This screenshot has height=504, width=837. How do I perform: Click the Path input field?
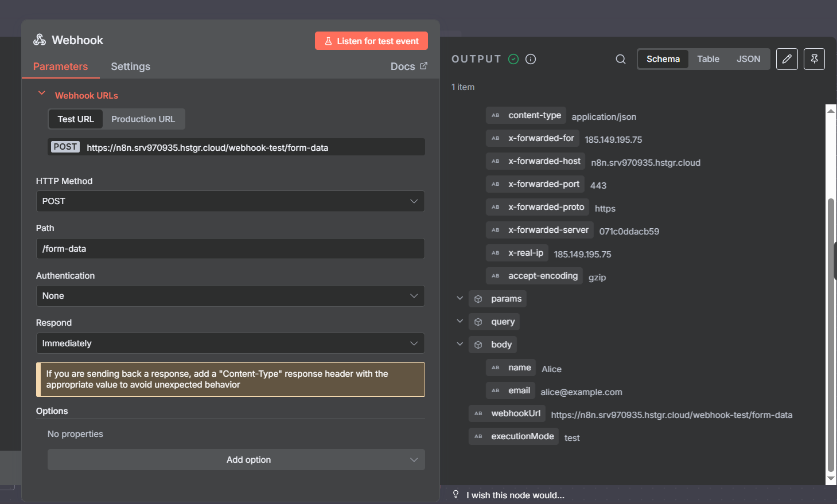click(230, 249)
